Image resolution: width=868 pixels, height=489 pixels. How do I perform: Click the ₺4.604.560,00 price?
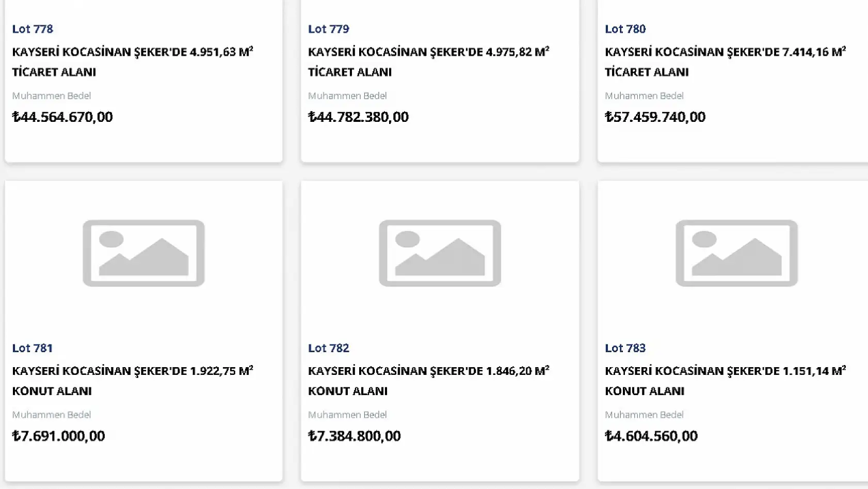651,436
